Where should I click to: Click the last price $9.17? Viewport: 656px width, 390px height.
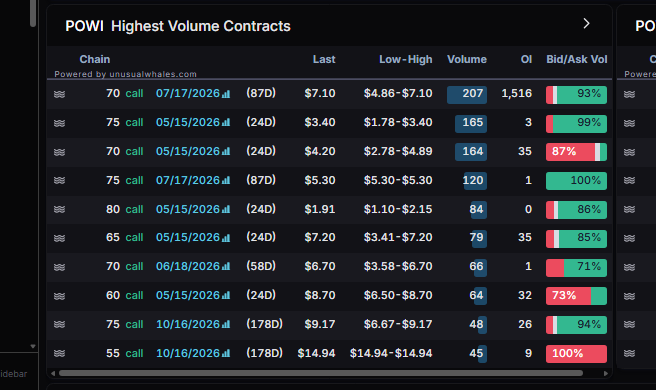click(x=320, y=324)
